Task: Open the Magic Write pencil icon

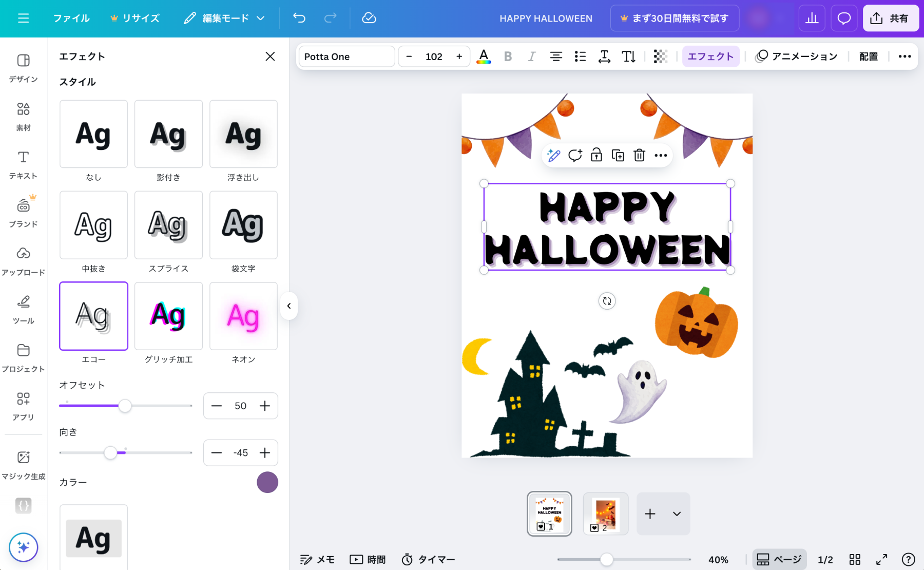Action: (x=553, y=155)
